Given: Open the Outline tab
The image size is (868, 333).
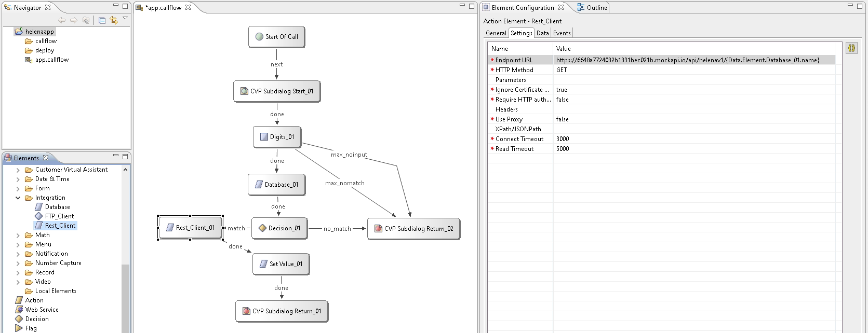Looking at the screenshot, I should pos(592,8).
